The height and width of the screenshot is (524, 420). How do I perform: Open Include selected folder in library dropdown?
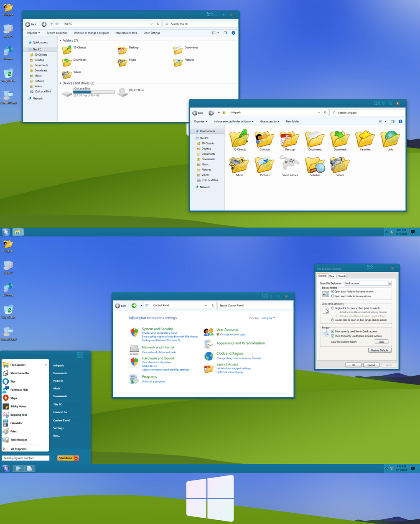point(234,121)
